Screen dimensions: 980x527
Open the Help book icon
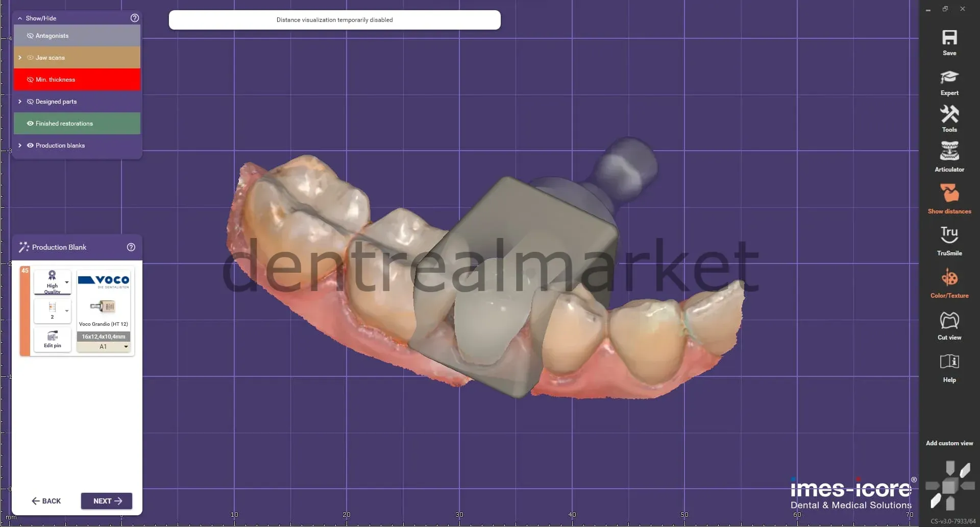point(949,362)
